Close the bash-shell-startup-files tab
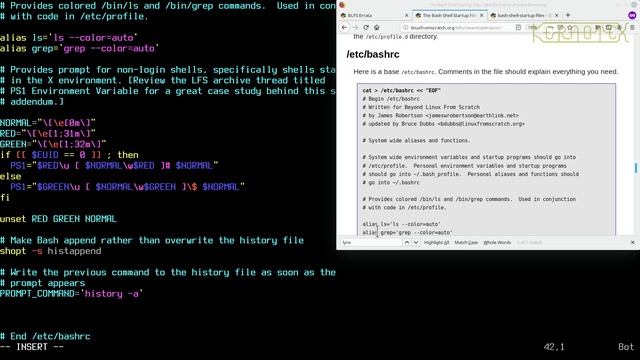The width and height of the screenshot is (640, 360). point(557,15)
